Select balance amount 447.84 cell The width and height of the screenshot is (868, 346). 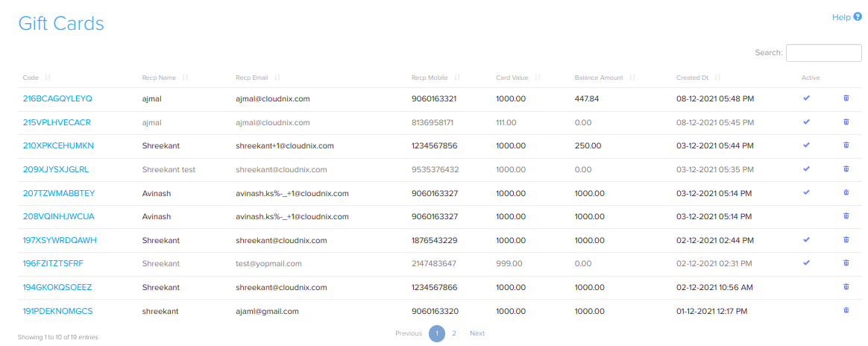coord(588,98)
